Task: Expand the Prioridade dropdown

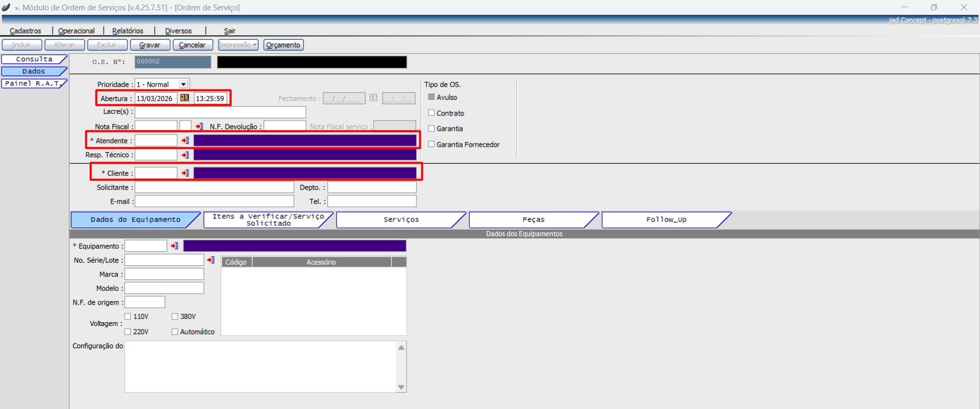Action: (x=183, y=84)
